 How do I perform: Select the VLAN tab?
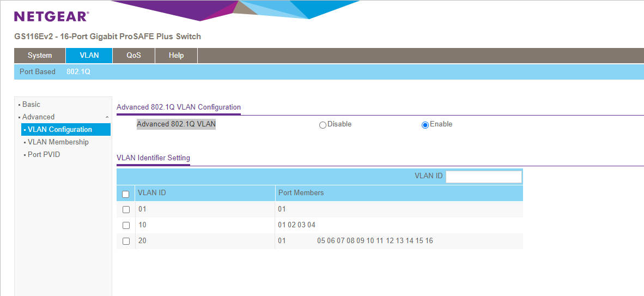[x=89, y=56]
